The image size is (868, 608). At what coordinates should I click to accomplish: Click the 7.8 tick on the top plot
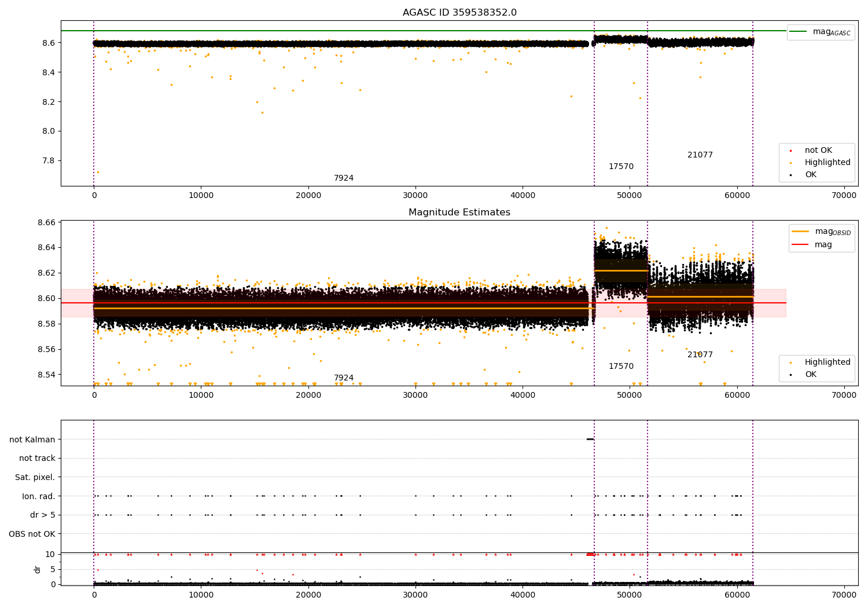coord(49,160)
